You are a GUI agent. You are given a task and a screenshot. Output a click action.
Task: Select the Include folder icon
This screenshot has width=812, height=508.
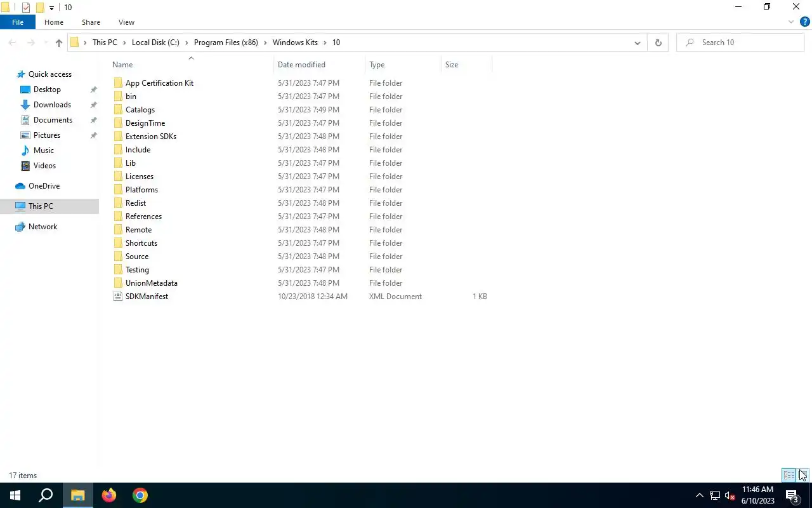point(118,150)
